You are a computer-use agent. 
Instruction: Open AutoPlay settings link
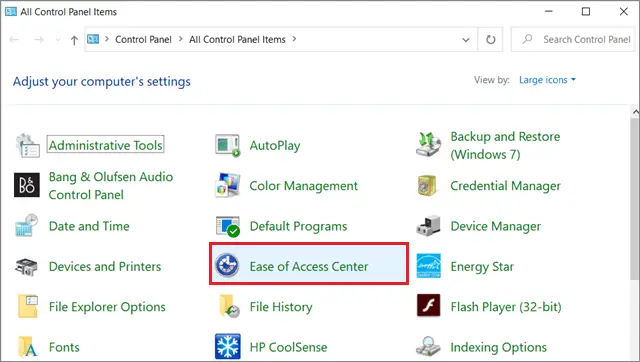click(275, 145)
